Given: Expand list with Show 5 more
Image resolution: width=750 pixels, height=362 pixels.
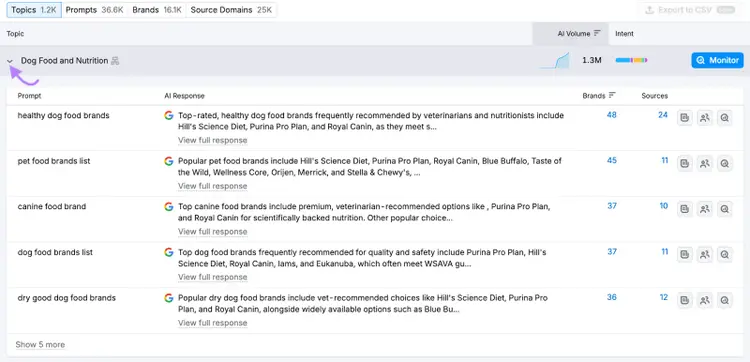Looking at the screenshot, I should pyautogui.click(x=40, y=345).
